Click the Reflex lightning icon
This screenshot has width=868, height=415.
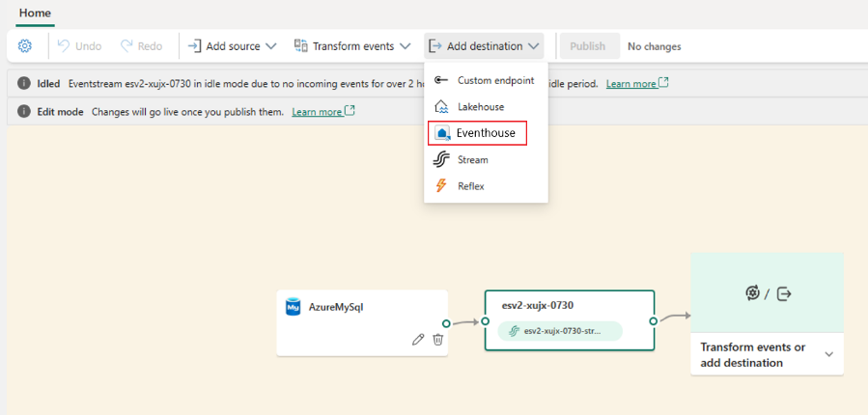click(x=441, y=186)
